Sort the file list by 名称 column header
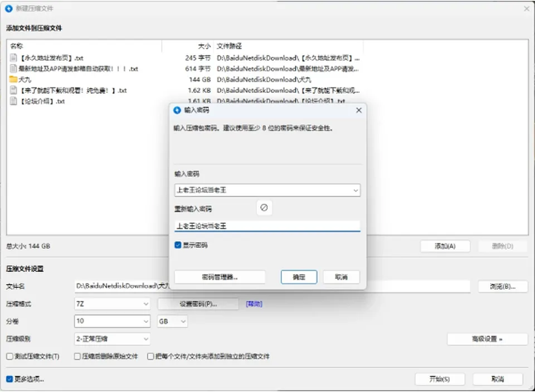Screen dimensions: 535x392 pyautogui.click(x=84, y=46)
